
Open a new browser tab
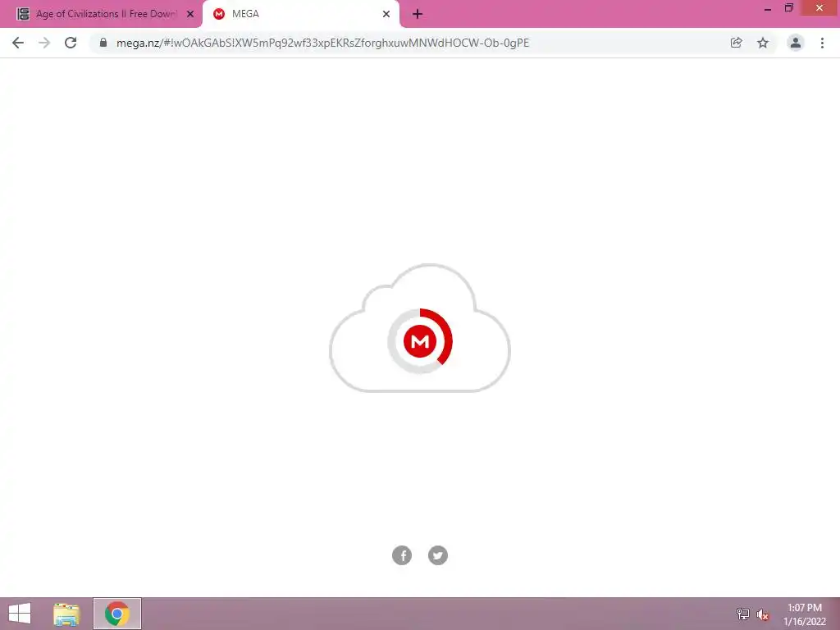point(418,14)
